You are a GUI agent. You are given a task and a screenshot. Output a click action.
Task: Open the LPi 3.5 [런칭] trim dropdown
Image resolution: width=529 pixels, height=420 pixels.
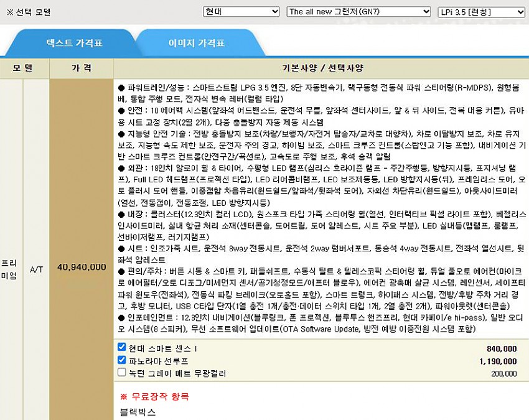[480, 12]
